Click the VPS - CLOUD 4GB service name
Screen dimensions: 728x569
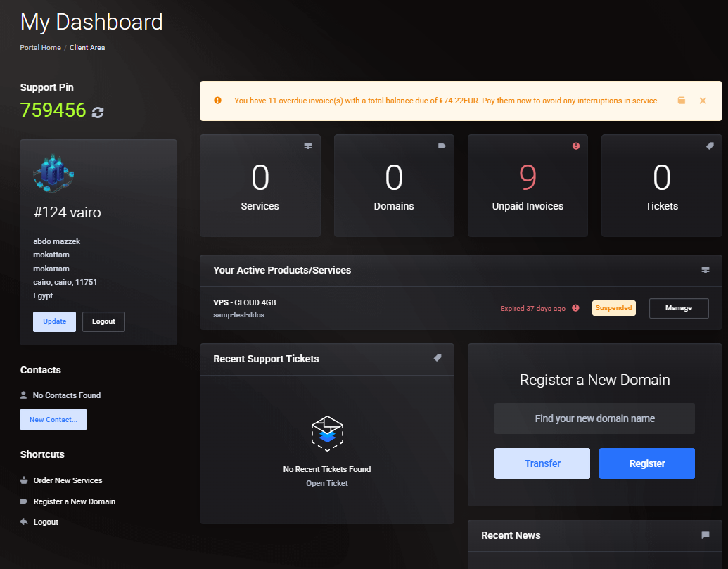(x=245, y=302)
